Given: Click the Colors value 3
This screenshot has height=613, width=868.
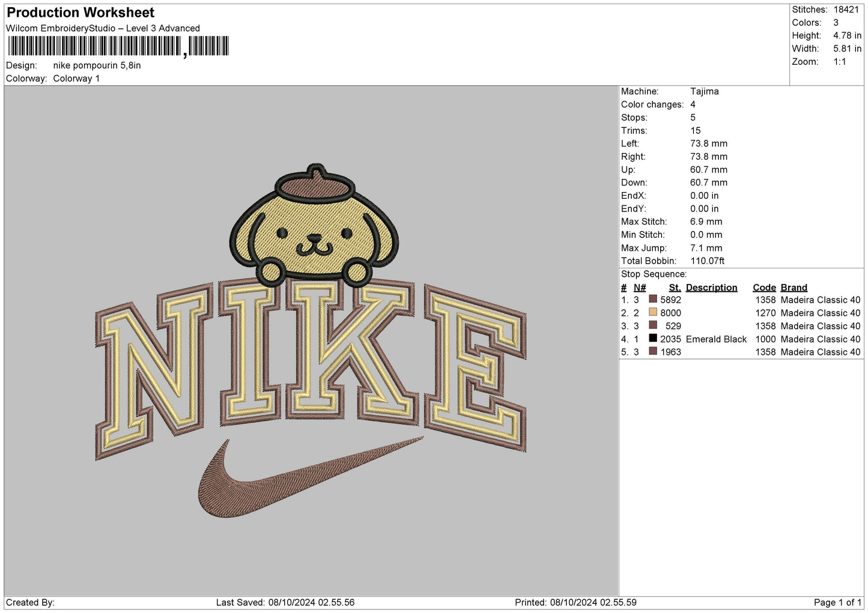Looking at the screenshot, I should pos(836,23).
